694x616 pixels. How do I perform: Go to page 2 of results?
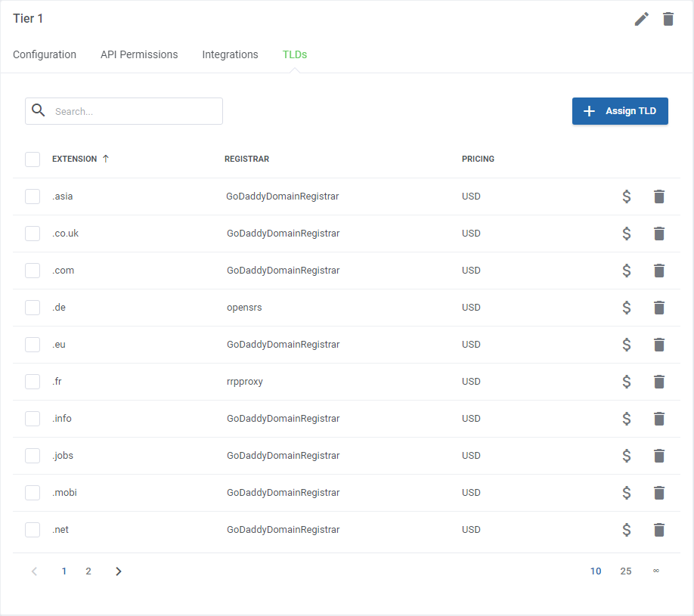(88, 571)
